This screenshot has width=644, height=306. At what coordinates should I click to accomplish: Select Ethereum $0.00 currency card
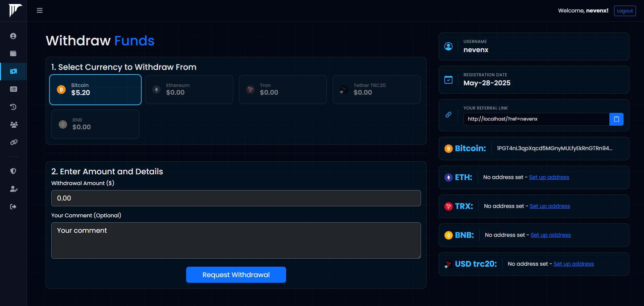(189, 90)
